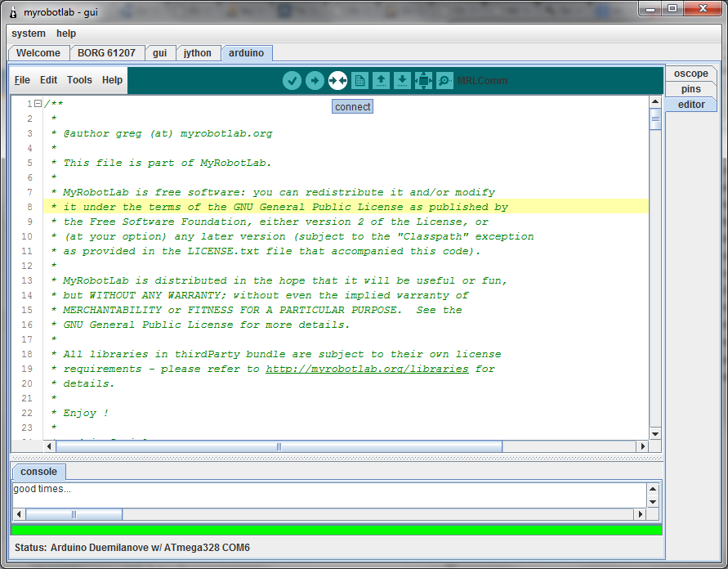Click the editor horizontal scrollbar thumb
Viewport: 728px width, 569px height.
pyautogui.click(x=279, y=446)
